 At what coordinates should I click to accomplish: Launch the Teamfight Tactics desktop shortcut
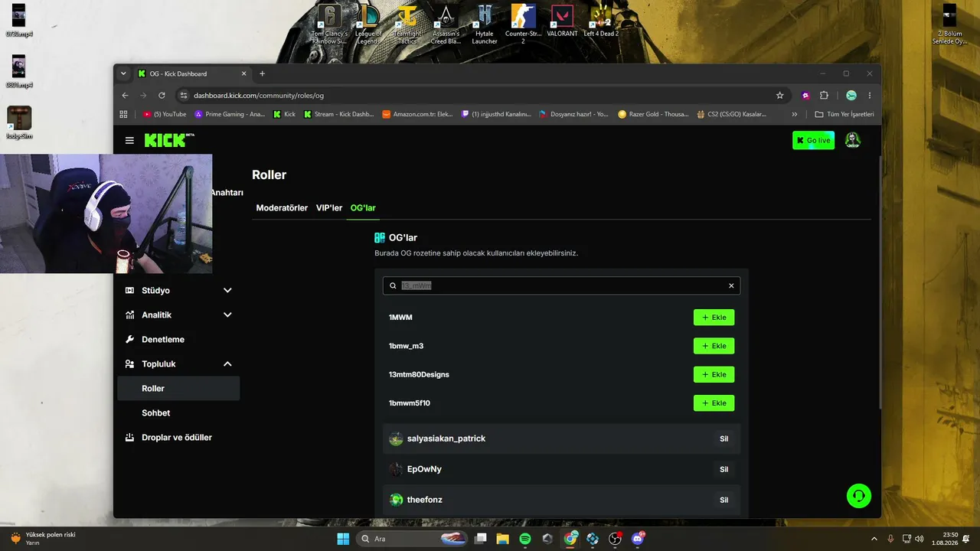[407, 24]
